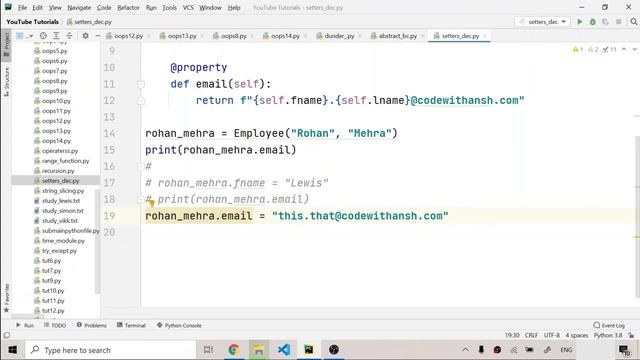Select opened file locate target icon

pyautogui.click(x=43, y=36)
